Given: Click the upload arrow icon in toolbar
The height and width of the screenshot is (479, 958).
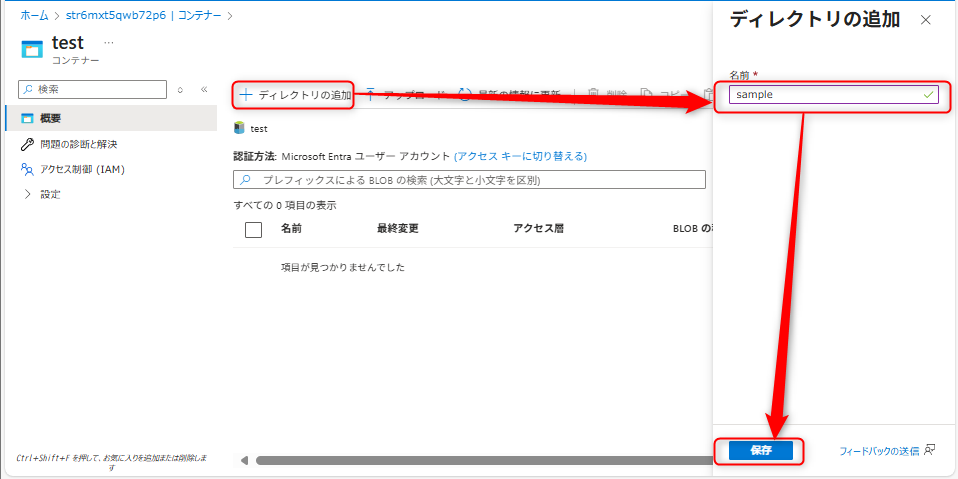Looking at the screenshot, I should [371, 93].
